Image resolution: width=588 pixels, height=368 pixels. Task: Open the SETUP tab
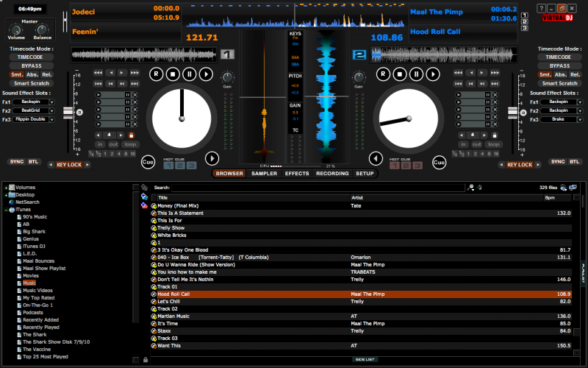(365, 174)
